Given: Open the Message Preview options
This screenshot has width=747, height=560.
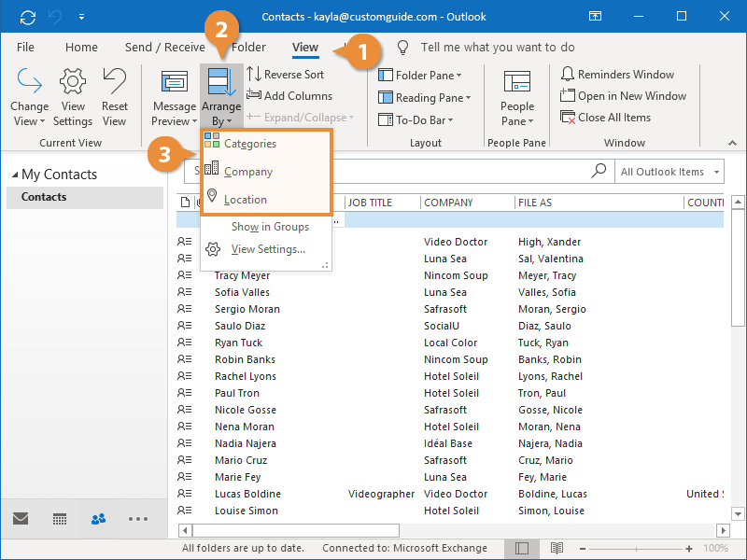Looking at the screenshot, I should tap(175, 98).
